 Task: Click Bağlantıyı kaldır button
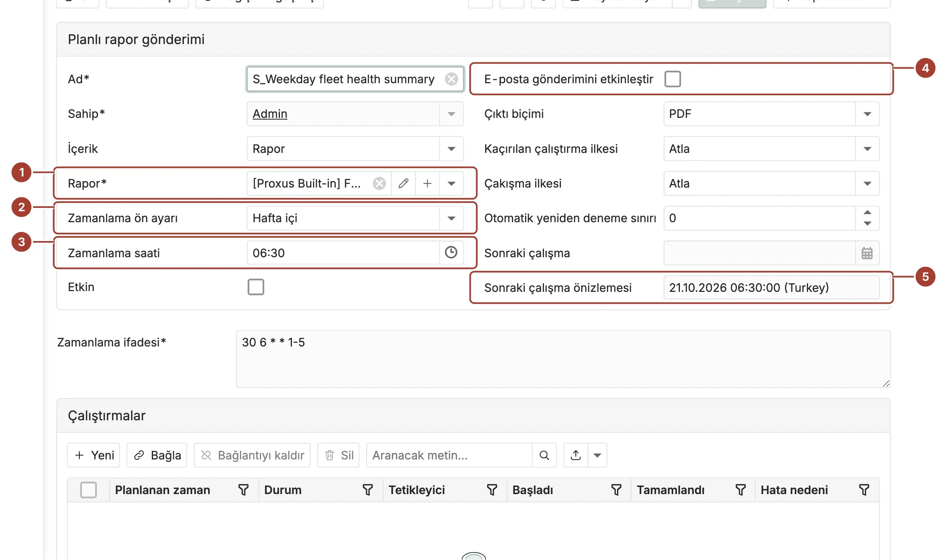pos(252,455)
